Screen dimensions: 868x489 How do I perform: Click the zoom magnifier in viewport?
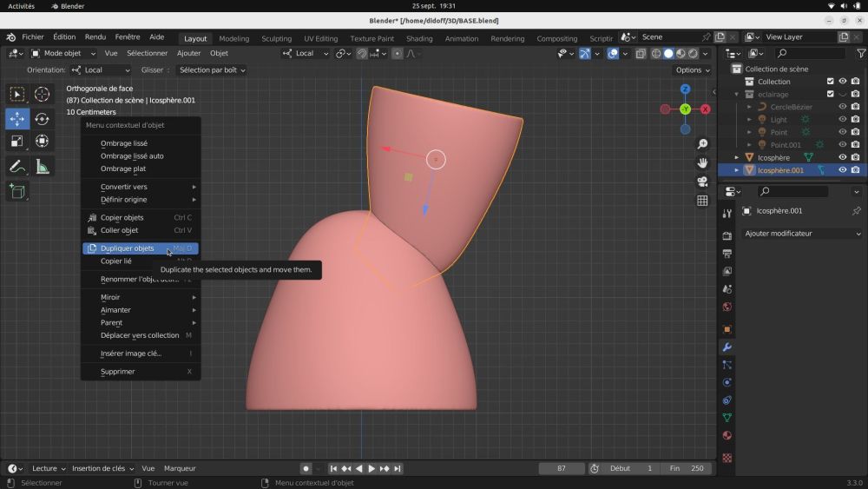[702, 144]
